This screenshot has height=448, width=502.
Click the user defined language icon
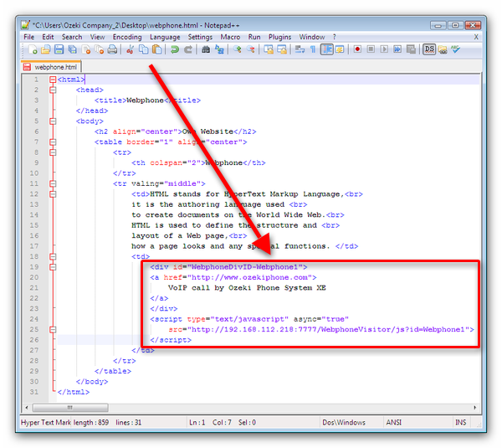(340, 49)
